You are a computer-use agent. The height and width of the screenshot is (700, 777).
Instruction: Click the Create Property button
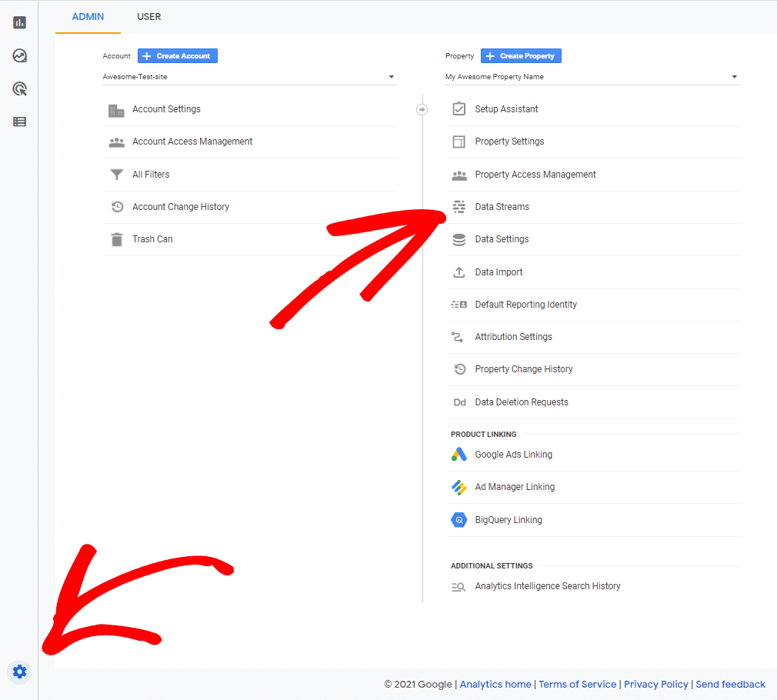pyautogui.click(x=521, y=56)
